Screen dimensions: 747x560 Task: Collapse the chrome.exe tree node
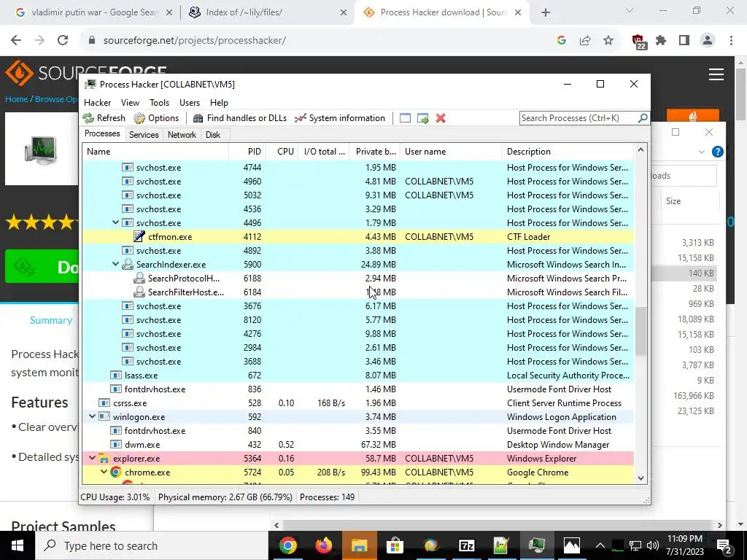point(104,472)
